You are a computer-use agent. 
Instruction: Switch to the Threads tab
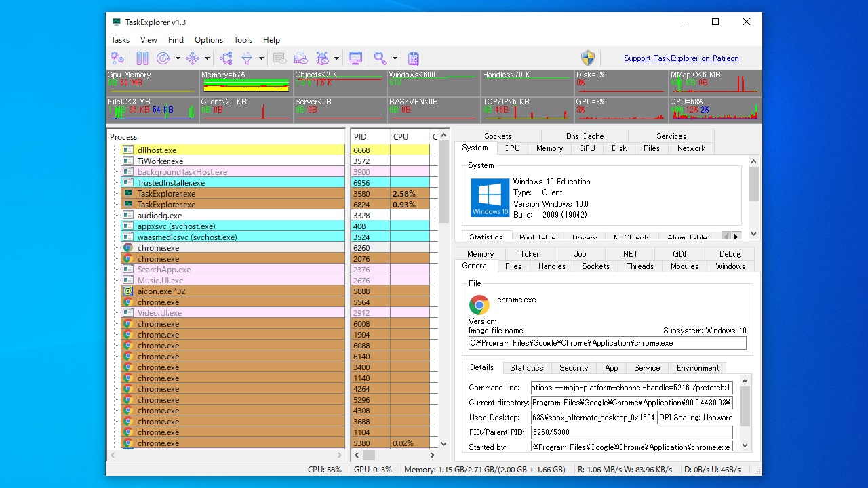point(640,266)
